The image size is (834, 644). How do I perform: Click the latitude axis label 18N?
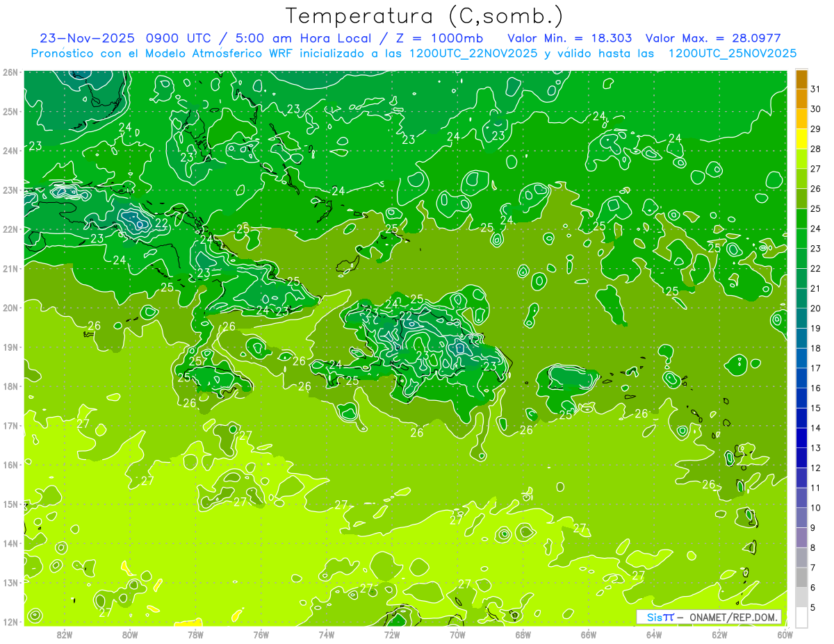(10, 386)
